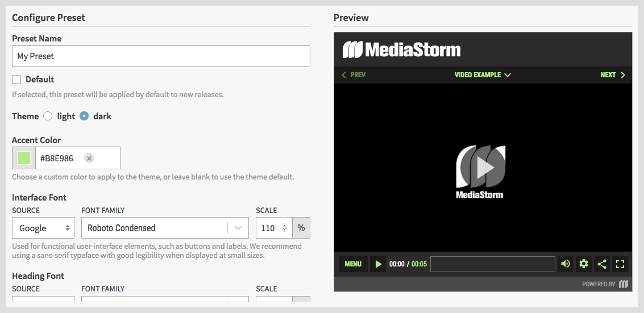Image resolution: width=644 pixels, height=313 pixels.
Task: Mute audio with the volume speaker icon
Action: point(565,264)
